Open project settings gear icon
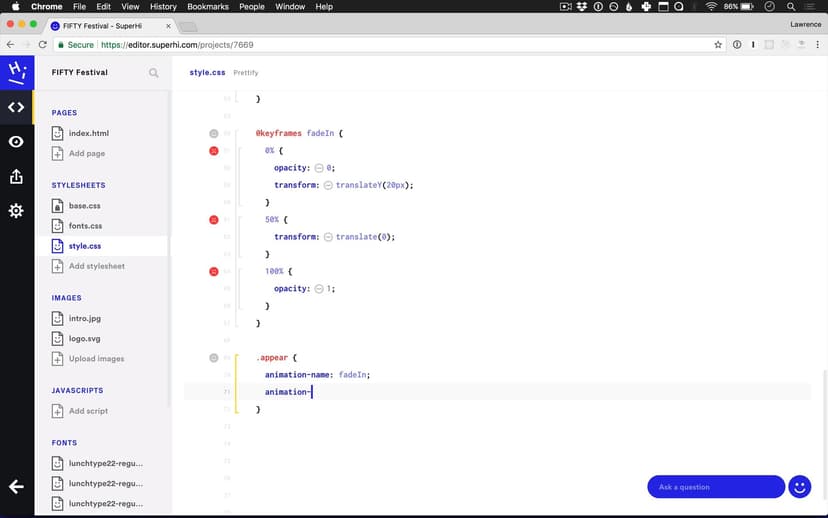 tap(16, 211)
